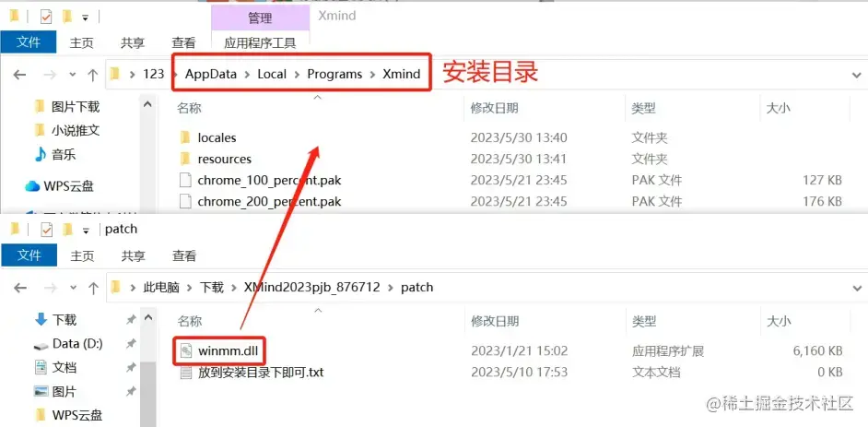Go up one level in patch window

click(x=93, y=288)
